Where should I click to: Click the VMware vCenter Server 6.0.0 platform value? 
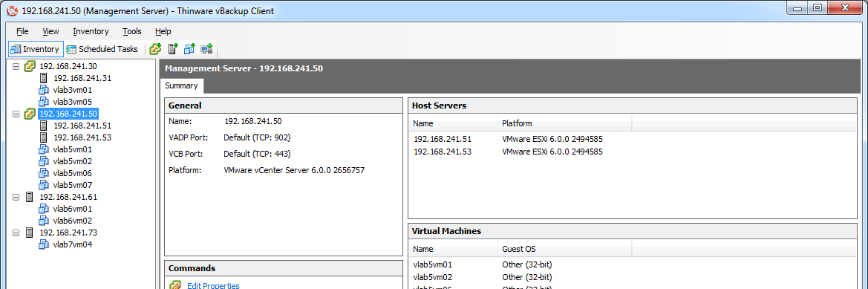click(294, 170)
